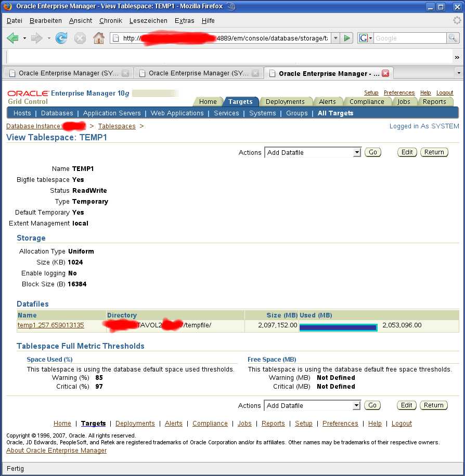465x476 pixels.
Task: Select the Alerts tab
Action: pyautogui.click(x=327, y=102)
